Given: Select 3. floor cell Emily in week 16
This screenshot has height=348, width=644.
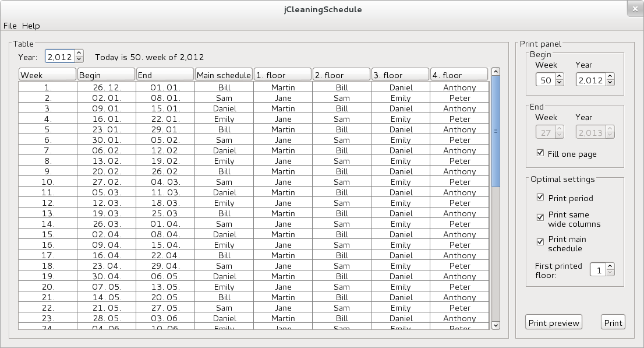Looking at the screenshot, I should coord(401,245).
